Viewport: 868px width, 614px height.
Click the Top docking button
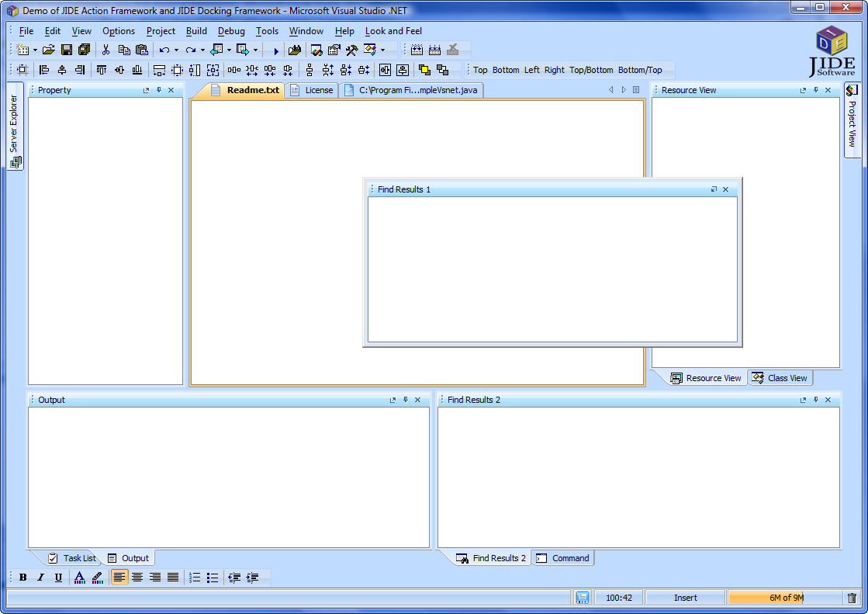[480, 70]
